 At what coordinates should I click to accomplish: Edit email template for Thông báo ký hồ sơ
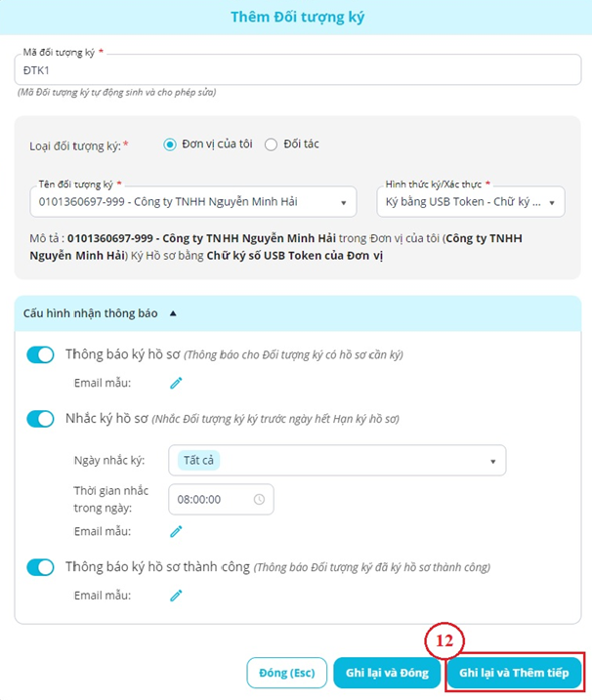coord(176,383)
